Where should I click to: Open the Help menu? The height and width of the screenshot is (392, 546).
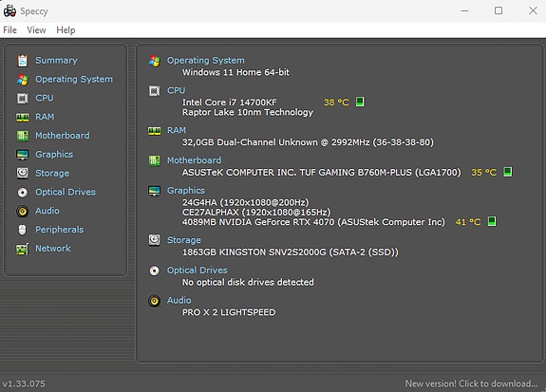(x=66, y=30)
